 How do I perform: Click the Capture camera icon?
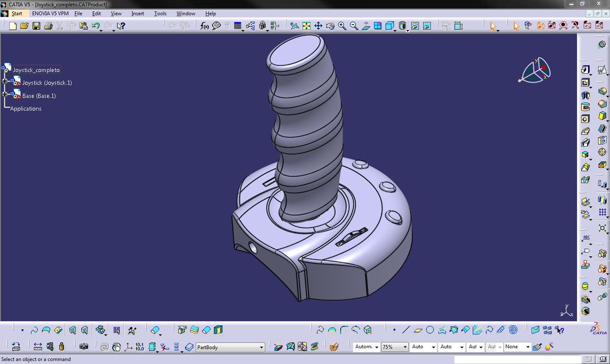(84, 347)
